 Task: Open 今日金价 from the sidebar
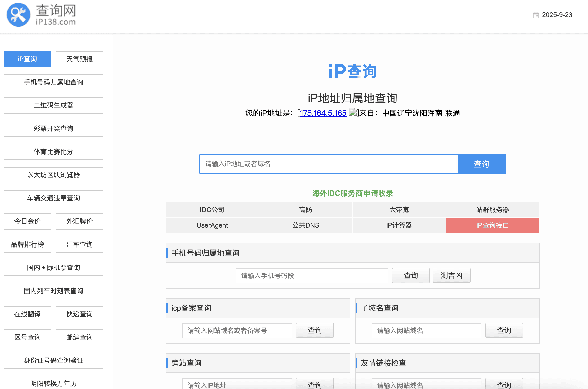[27, 221]
